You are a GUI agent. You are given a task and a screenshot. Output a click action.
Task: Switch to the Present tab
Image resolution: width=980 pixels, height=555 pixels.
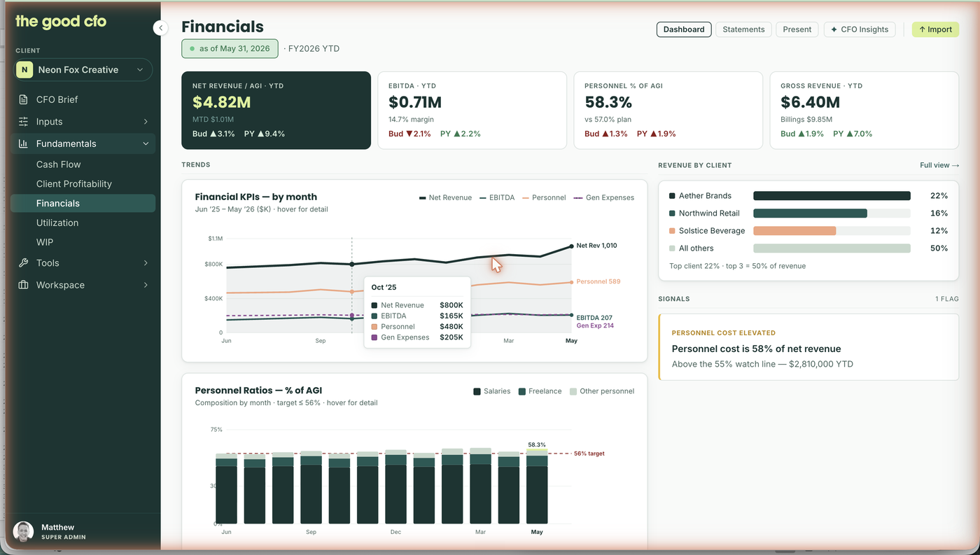click(x=797, y=29)
